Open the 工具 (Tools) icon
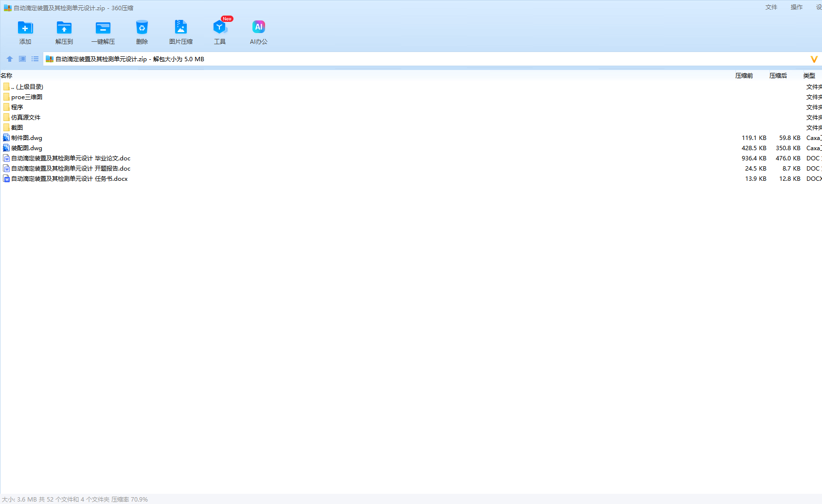 click(x=220, y=28)
